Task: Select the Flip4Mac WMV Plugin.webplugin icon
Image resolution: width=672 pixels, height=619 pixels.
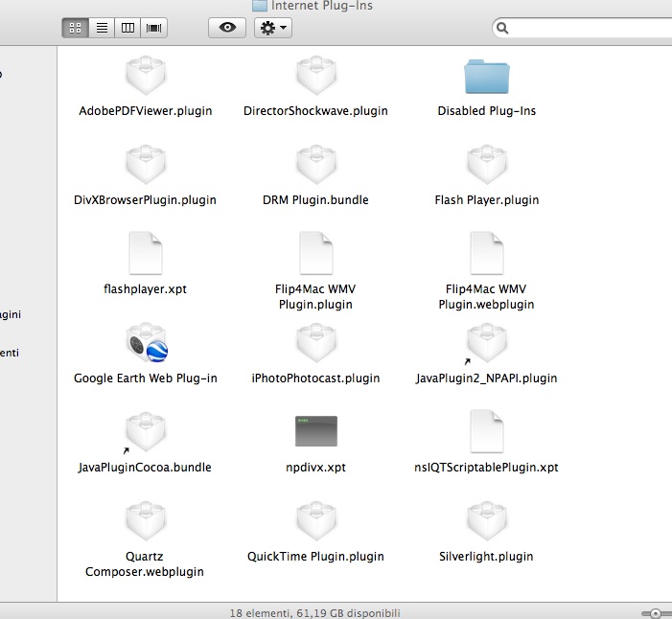Action: (x=487, y=253)
